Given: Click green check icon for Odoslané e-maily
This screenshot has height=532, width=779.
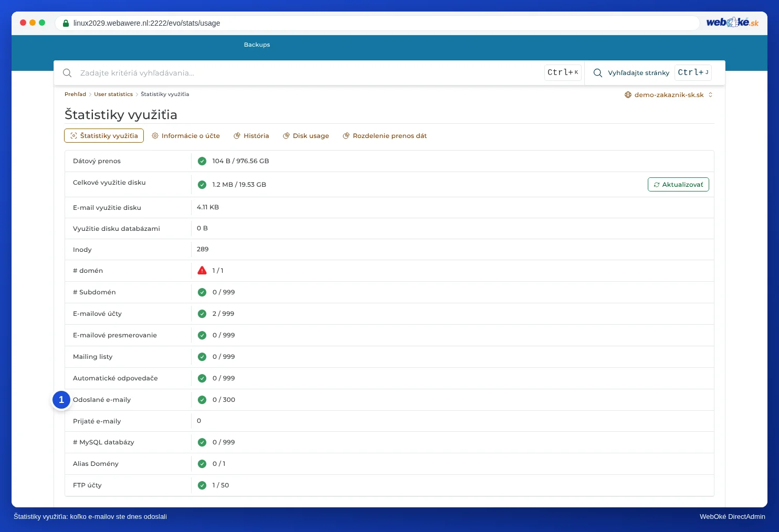Looking at the screenshot, I should [x=202, y=400].
